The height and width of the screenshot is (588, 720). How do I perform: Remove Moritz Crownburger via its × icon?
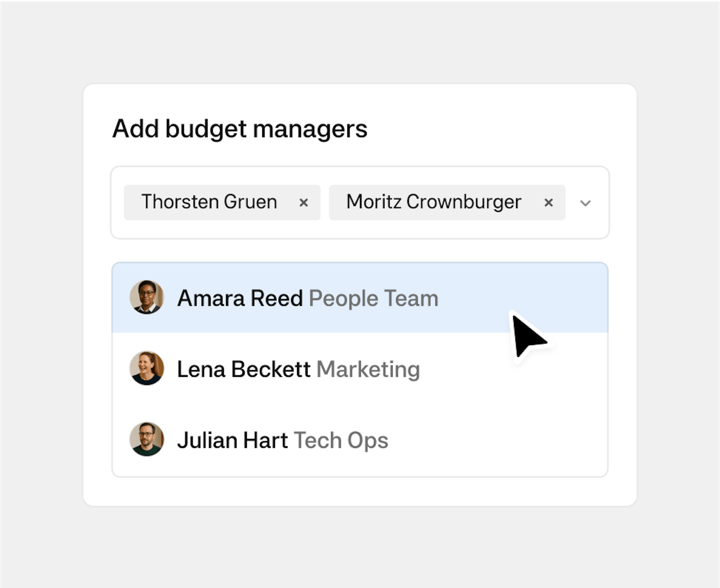click(x=548, y=203)
